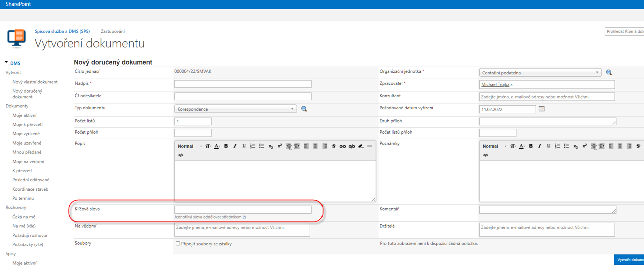Click into the Klíčová slova input field
Image resolution: width=644 pixels, height=271 pixels.
242,210
